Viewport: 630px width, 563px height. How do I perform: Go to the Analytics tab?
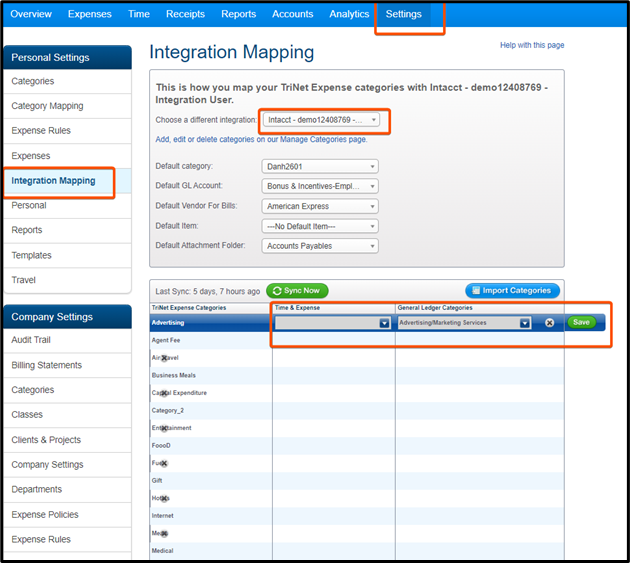349,14
